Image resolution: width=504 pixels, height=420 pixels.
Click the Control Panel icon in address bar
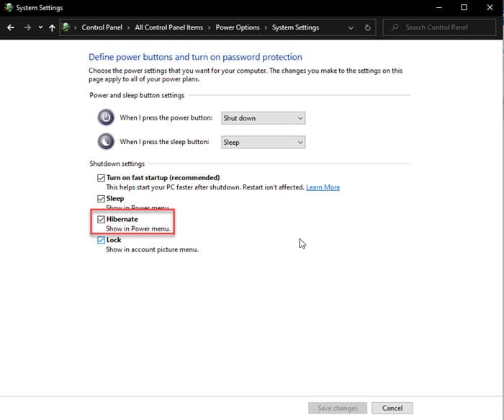click(x=66, y=27)
